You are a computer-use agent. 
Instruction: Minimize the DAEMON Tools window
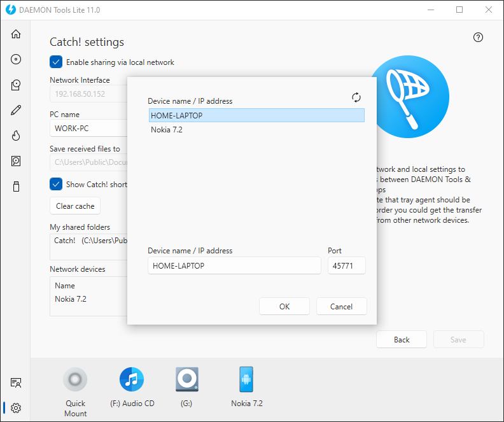click(431, 10)
